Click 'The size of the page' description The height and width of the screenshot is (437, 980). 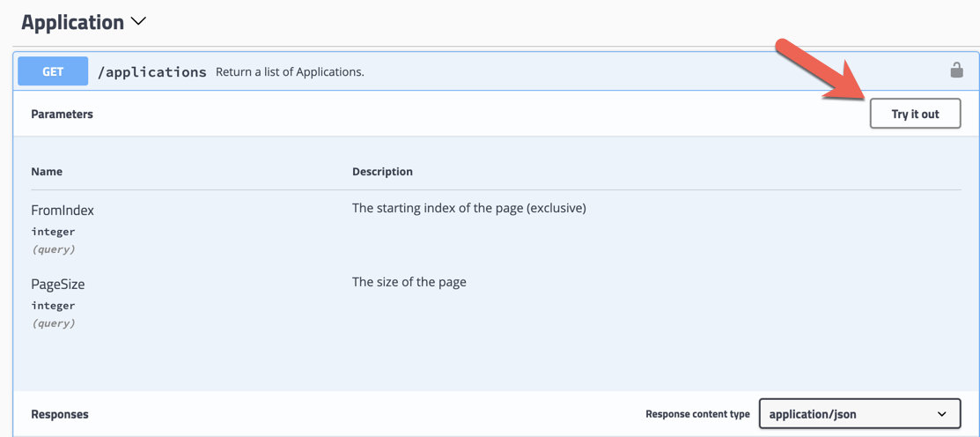click(409, 283)
